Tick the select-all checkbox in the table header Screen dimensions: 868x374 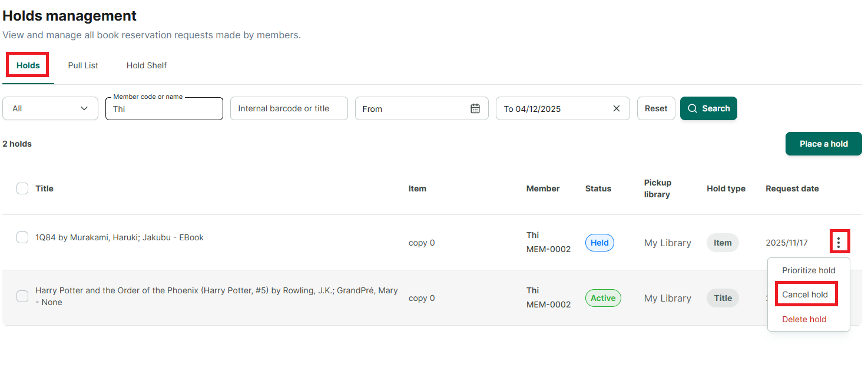pos(22,188)
